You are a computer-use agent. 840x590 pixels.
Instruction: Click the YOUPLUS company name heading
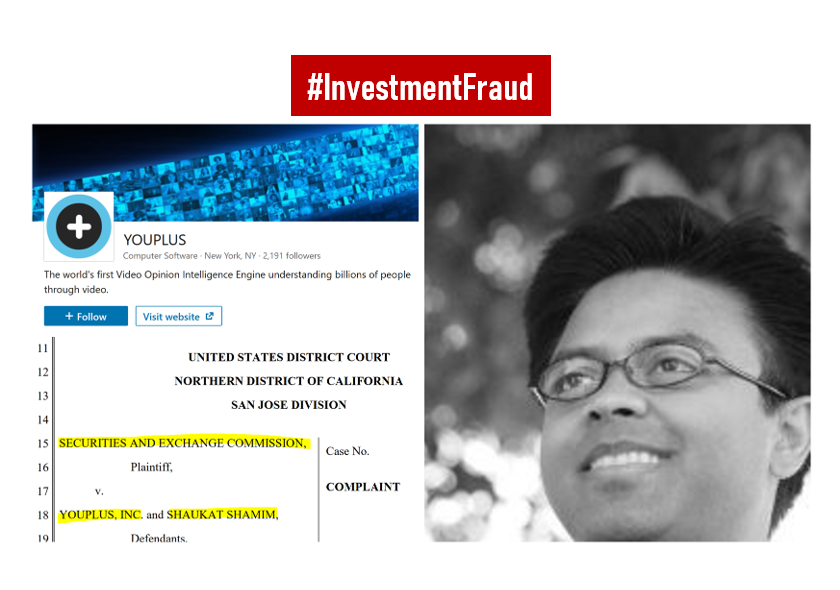[155, 240]
